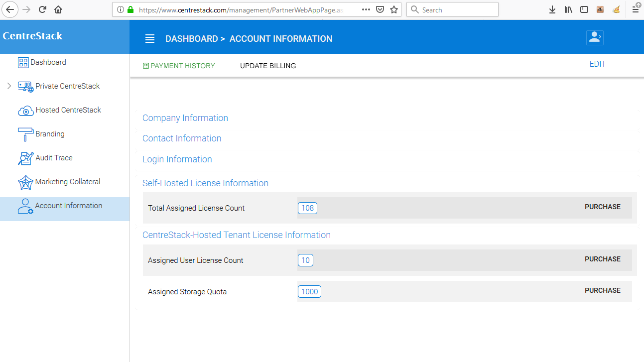
Task: Toggle the hamburger menu icon
Action: [150, 39]
